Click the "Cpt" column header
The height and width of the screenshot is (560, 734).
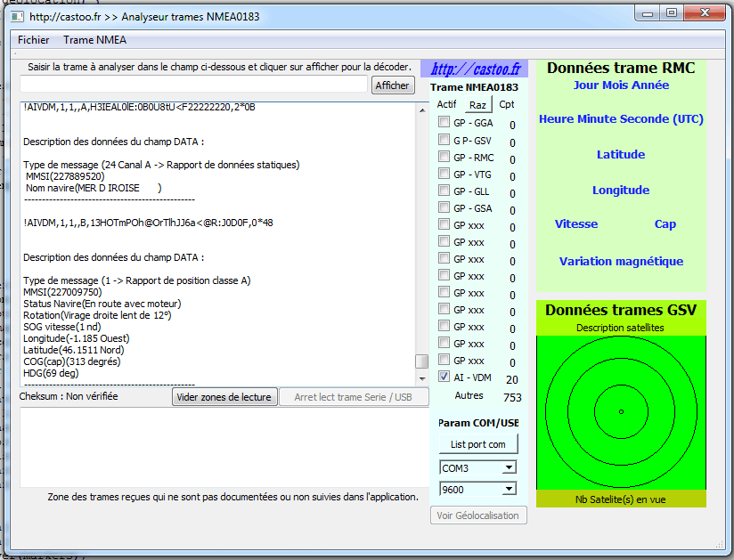point(507,104)
